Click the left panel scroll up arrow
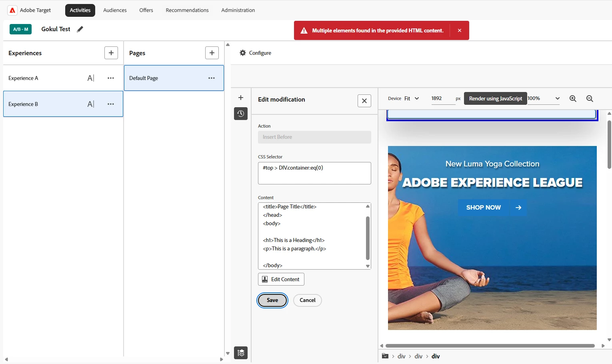Screen dimensions: 612x364 coord(228,44)
